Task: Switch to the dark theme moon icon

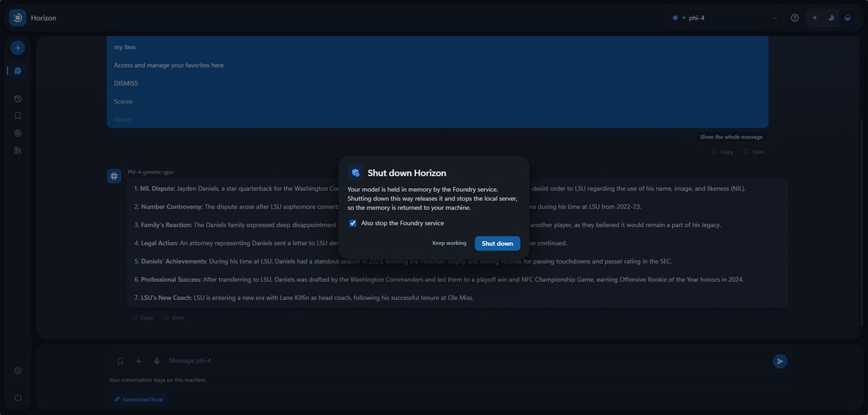Action: [x=831, y=18]
